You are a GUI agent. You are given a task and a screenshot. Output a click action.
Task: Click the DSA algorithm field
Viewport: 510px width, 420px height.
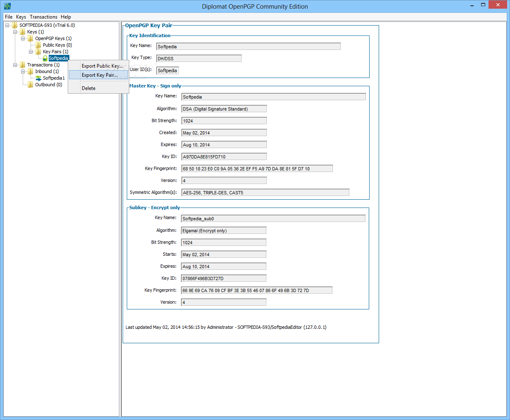pos(224,109)
